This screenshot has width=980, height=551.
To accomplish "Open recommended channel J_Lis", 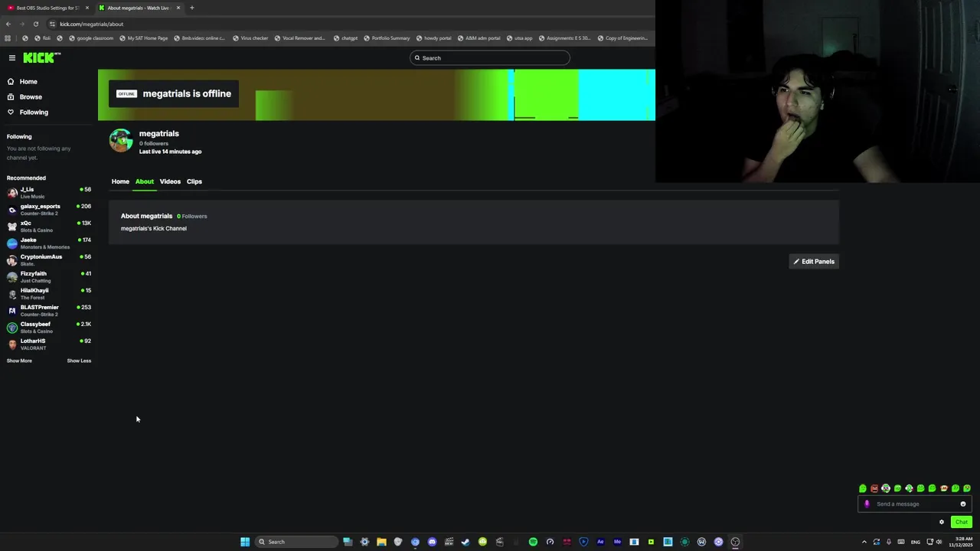I will (47, 193).
